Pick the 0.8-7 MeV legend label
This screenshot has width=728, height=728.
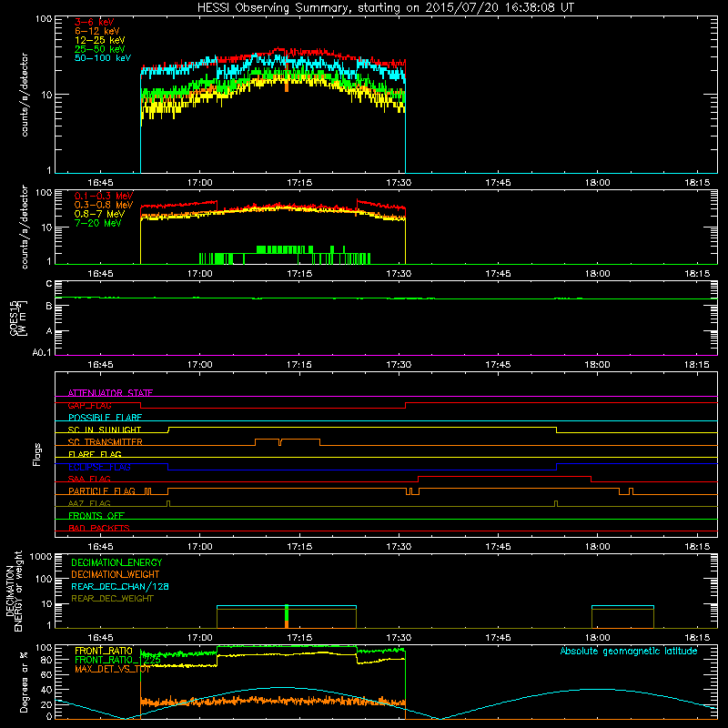(99, 214)
